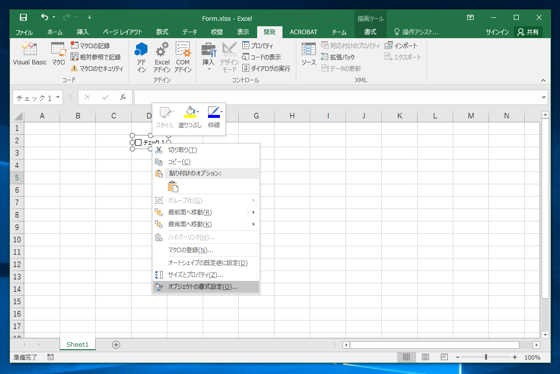Collapse the ribbon with the chevron
This screenshot has height=374, width=560.
point(543,80)
